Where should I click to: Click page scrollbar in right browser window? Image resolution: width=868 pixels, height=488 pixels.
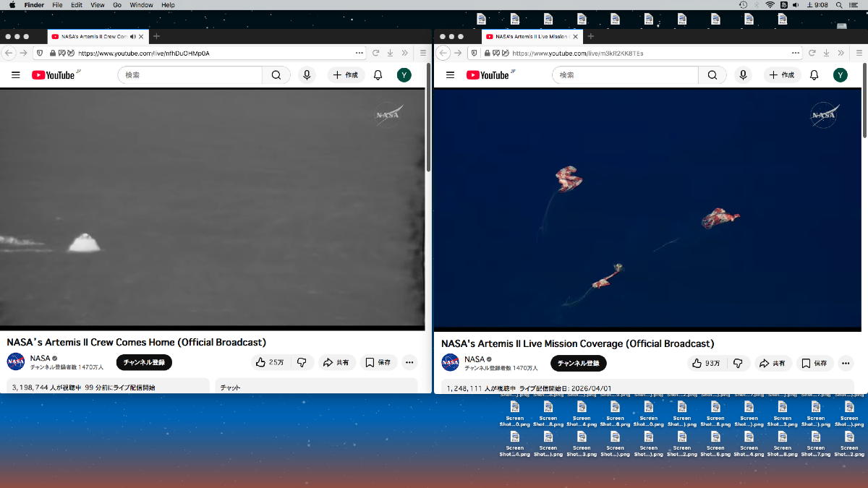coord(864,99)
